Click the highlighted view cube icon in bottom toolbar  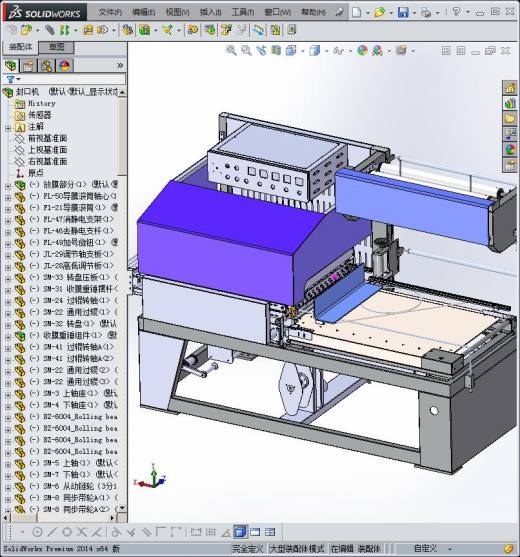[240, 532]
